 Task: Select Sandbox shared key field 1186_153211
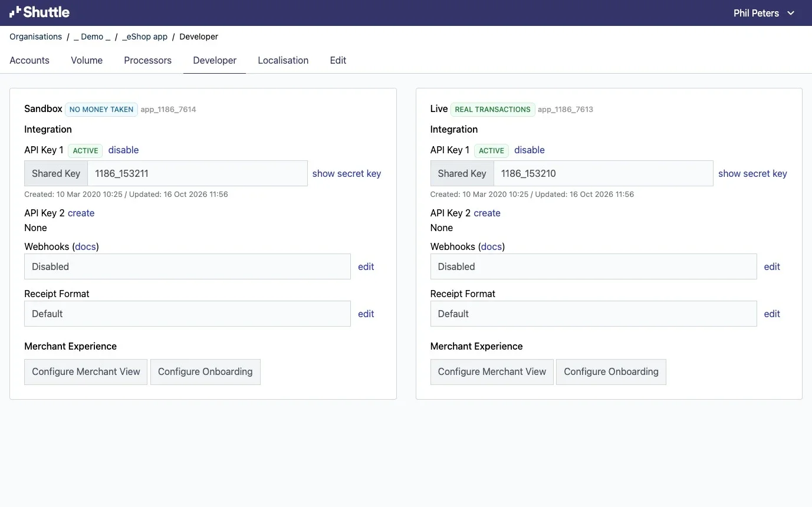point(198,173)
